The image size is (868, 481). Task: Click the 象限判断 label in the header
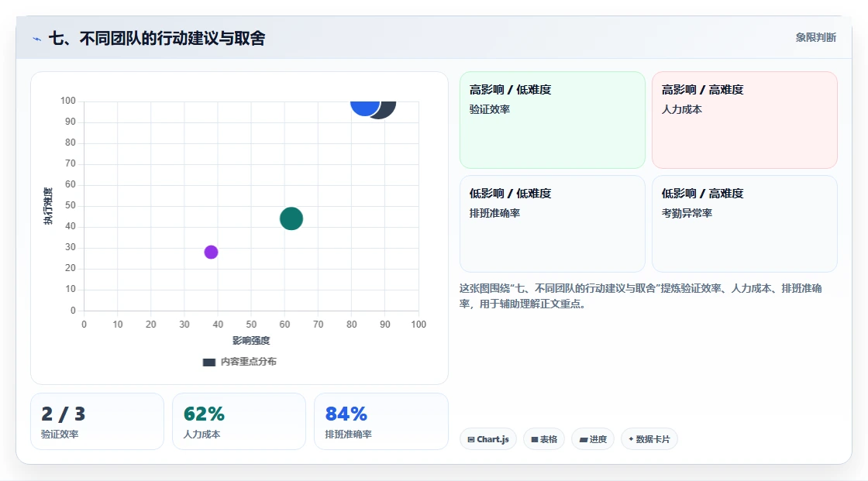coord(815,37)
